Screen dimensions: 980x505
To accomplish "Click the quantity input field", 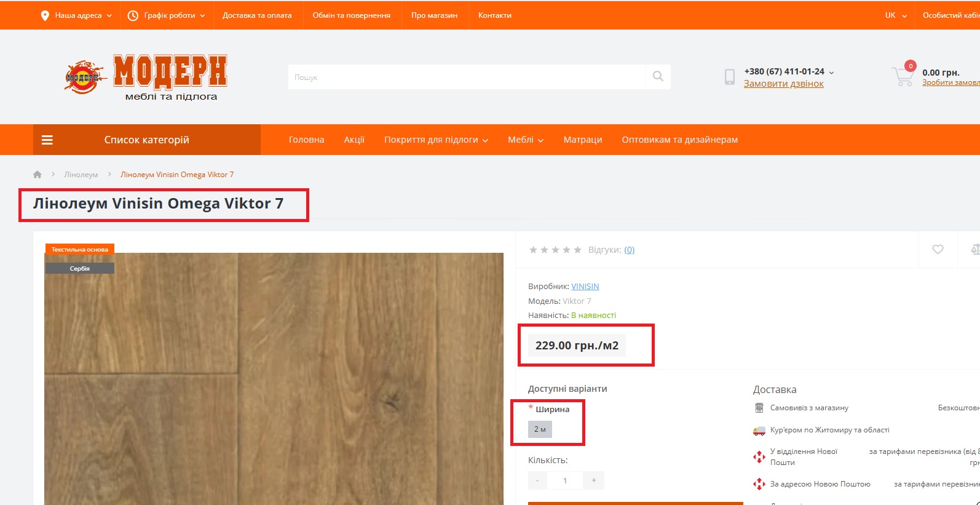I will (565, 480).
